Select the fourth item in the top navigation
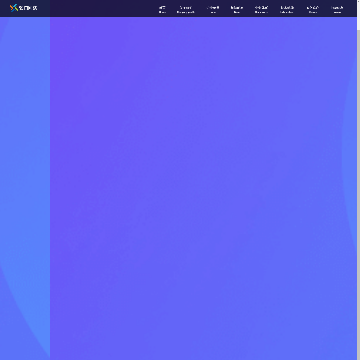 pyautogui.click(x=237, y=10)
